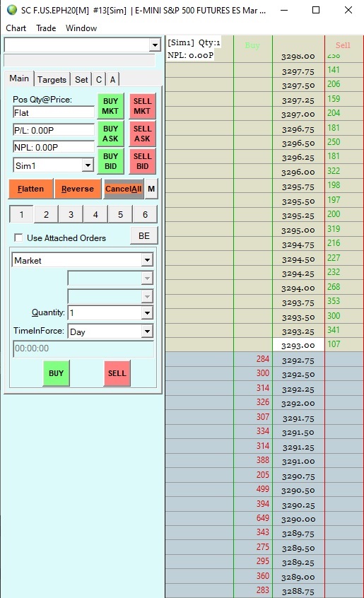Click price level 3296.00 on the ladder

pyautogui.click(x=298, y=172)
